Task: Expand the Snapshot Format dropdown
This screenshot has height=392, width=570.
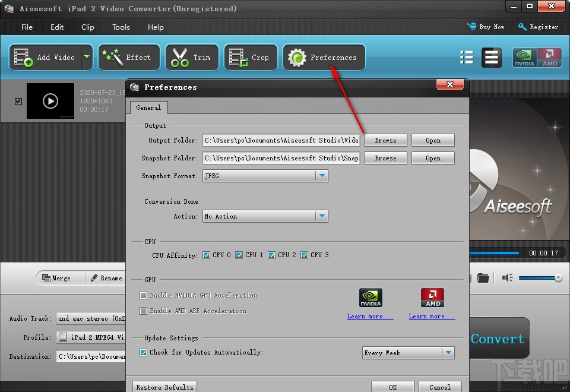Action: (322, 176)
